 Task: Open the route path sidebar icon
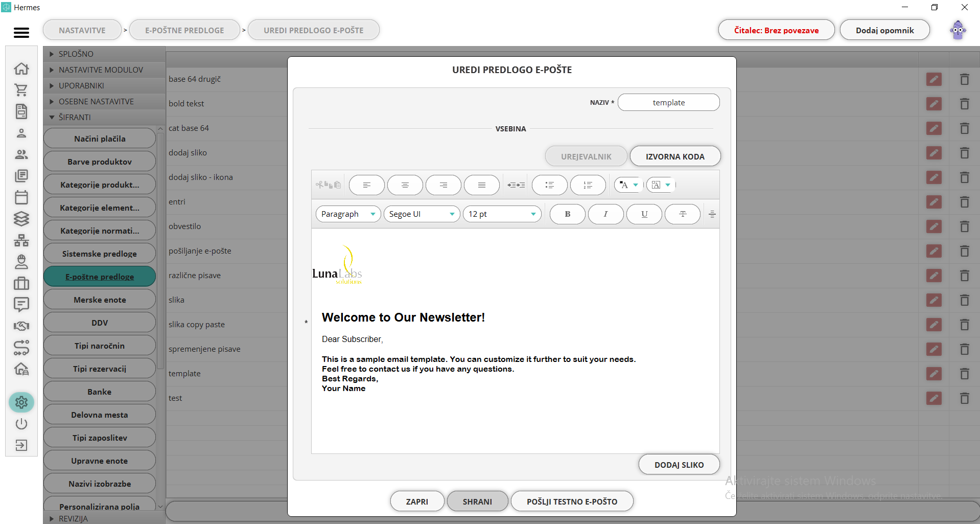coord(21,348)
